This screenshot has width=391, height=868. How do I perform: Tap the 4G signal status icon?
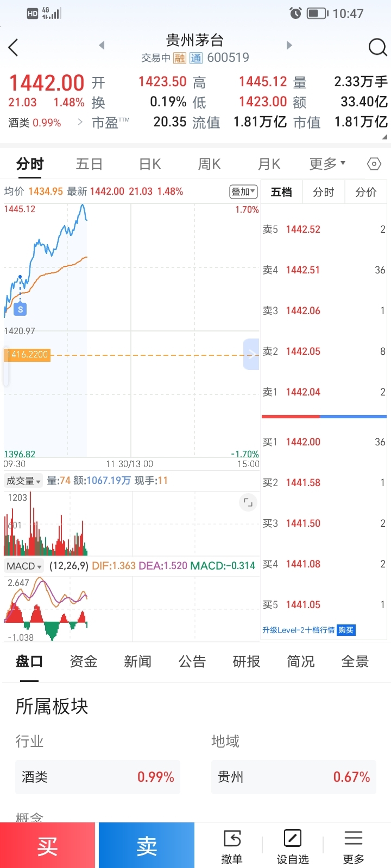click(x=52, y=13)
